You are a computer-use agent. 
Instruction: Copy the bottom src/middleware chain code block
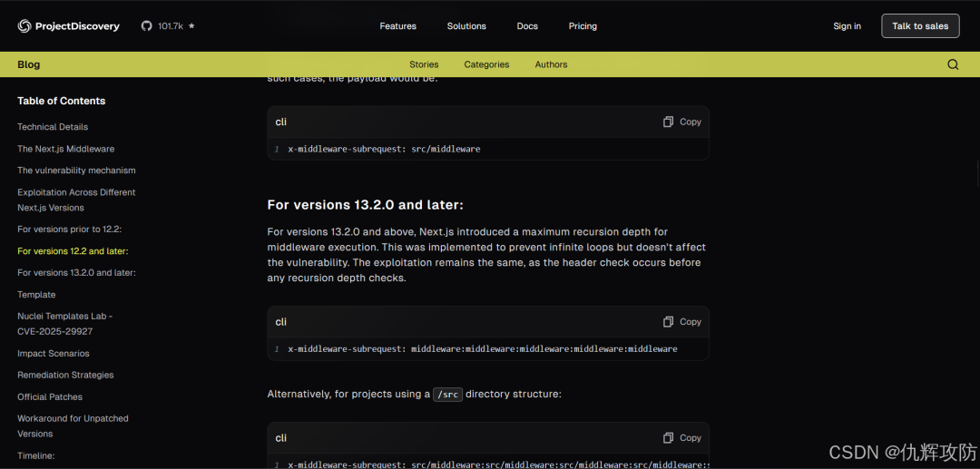[x=682, y=438]
